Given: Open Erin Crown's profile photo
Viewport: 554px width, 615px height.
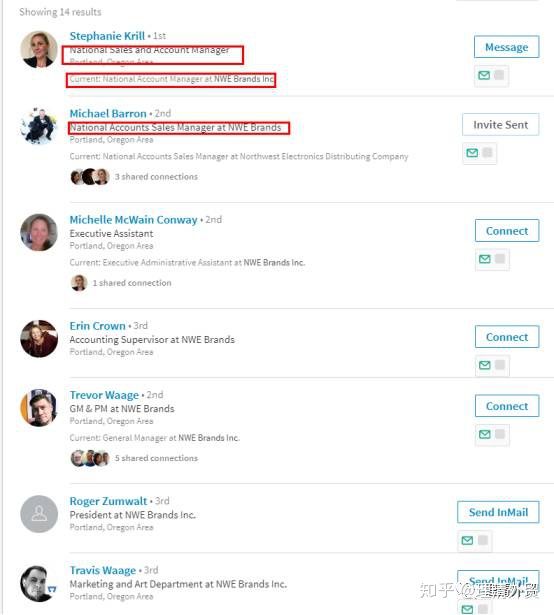Looking at the screenshot, I should tap(39, 338).
